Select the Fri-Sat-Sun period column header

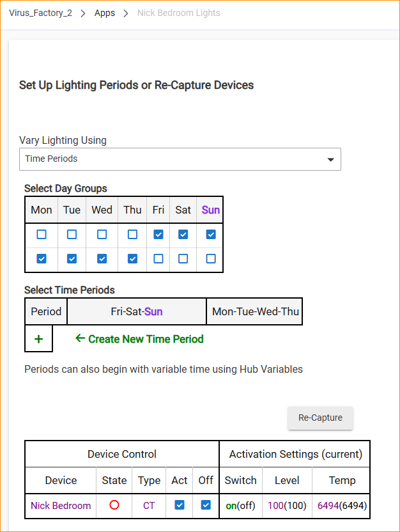pyautogui.click(x=137, y=311)
